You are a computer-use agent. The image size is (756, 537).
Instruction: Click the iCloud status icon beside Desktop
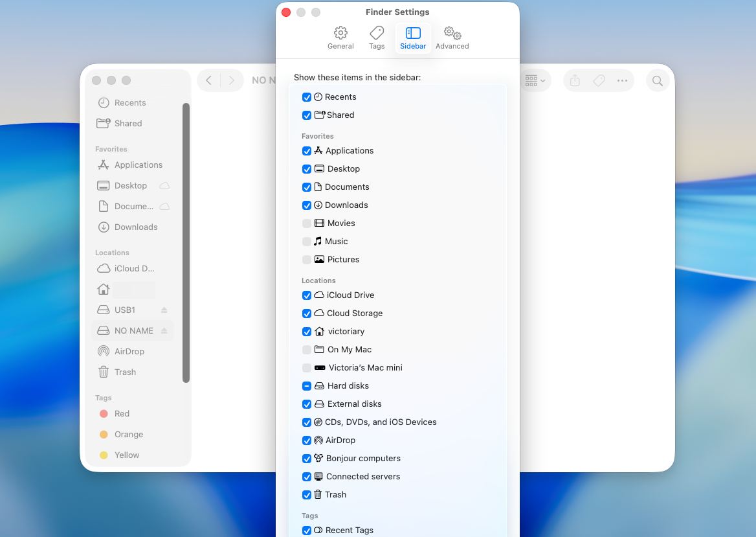(164, 186)
